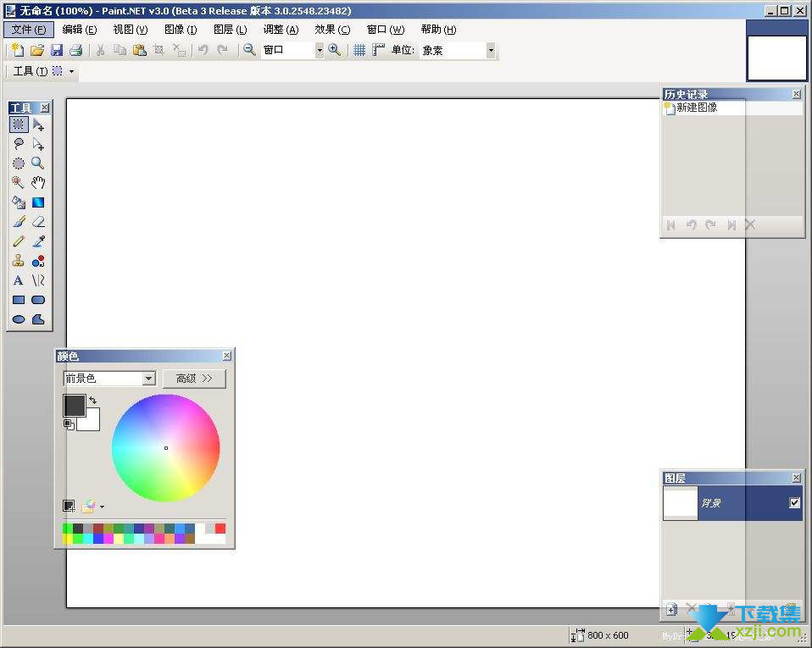Screen dimensions: 812x648
Task: Select the Eraser tool
Action: pos(38,222)
